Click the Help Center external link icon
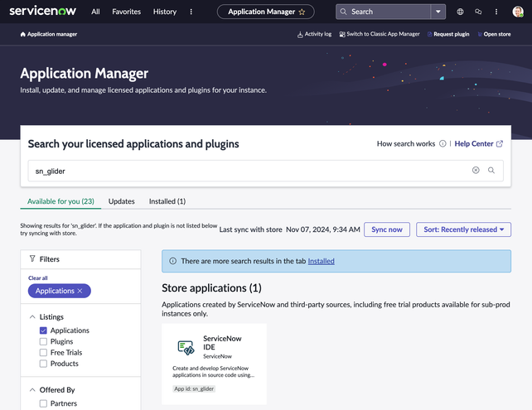The height and width of the screenshot is (410, 532). (500, 143)
